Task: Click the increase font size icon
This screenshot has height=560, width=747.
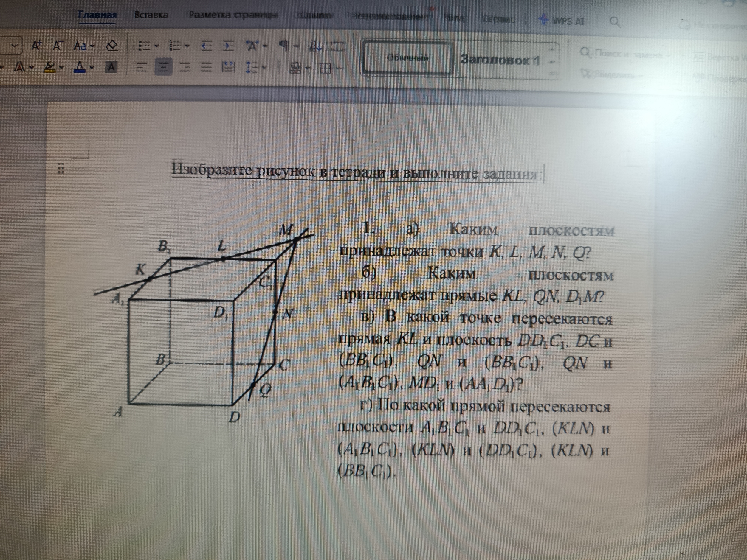Action: (x=36, y=46)
